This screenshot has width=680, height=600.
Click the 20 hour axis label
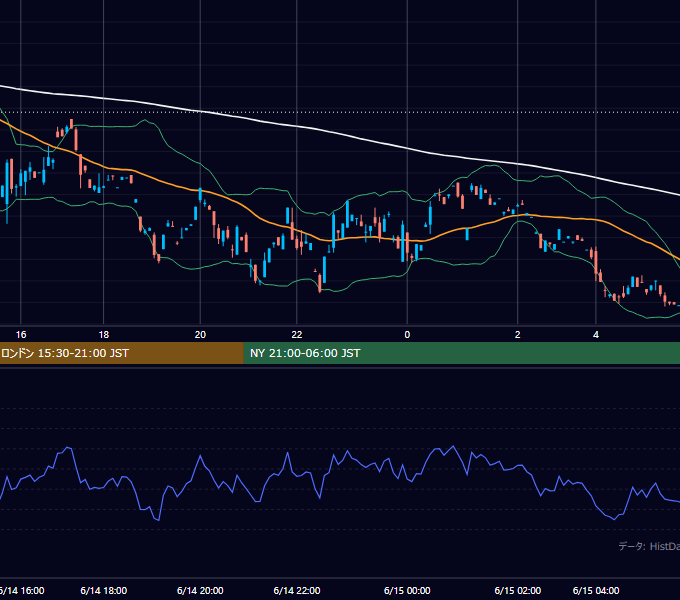pyautogui.click(x=200, y=335)
